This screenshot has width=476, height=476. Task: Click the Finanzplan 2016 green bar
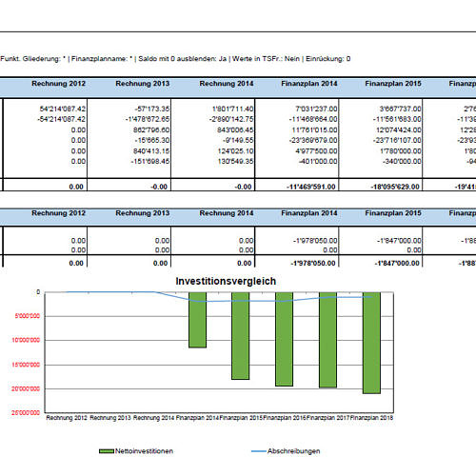point(285,339)
